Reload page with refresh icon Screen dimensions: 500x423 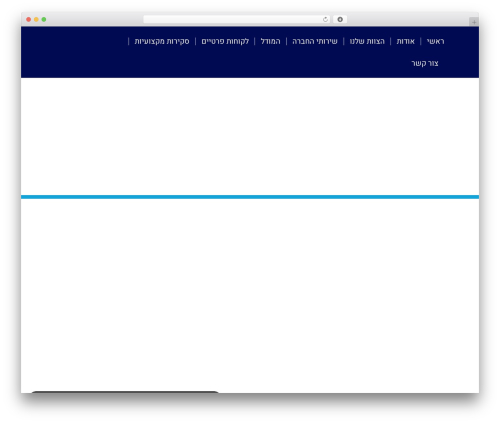click(x=325, y=20)
